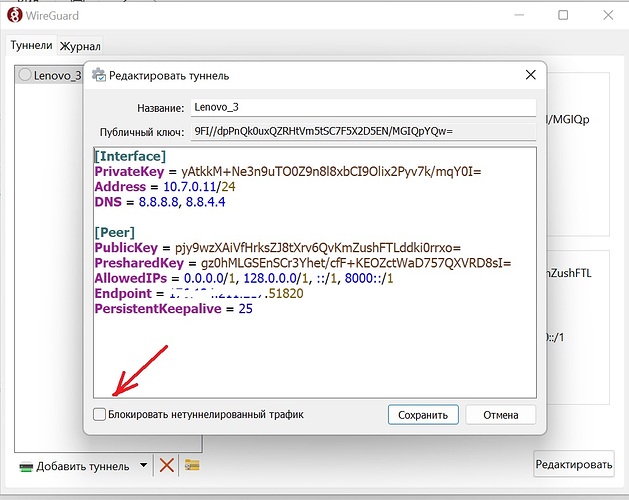This screenshot has width=629, height=500.
Task: Click the Редактировать button
Action: click(x=574, y=464)
